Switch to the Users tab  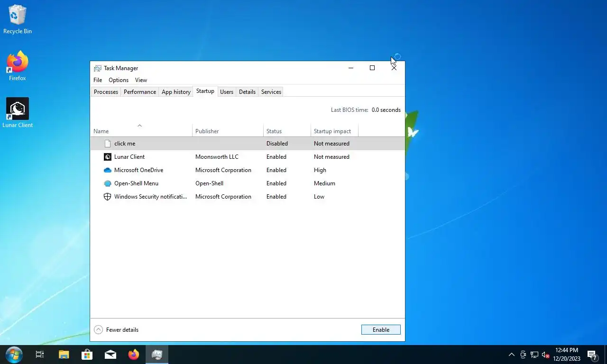click(x=227, y=92)
